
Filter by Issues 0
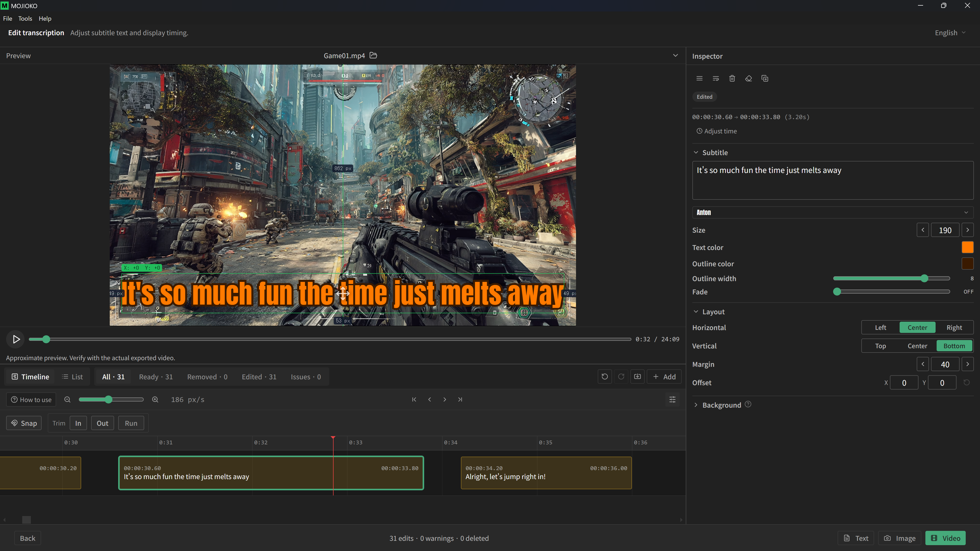(x=305, y=377)
